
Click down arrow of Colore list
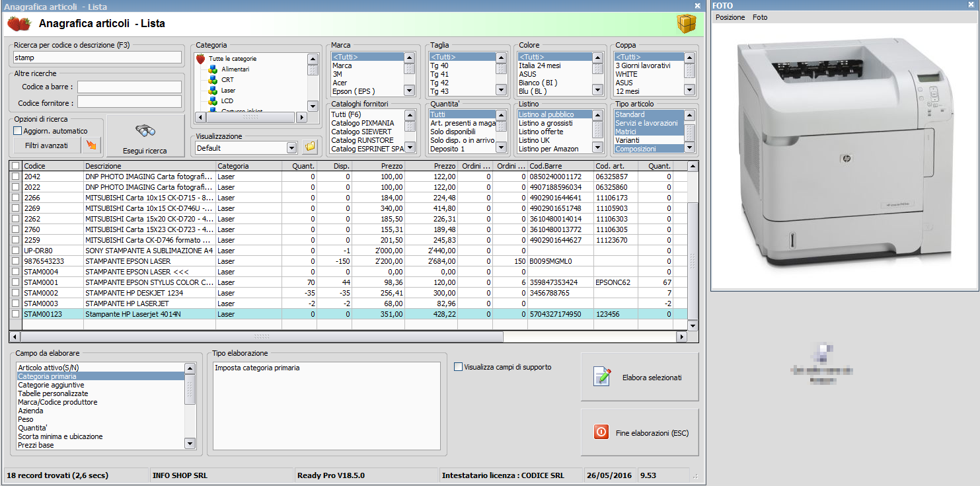[597, 91]
